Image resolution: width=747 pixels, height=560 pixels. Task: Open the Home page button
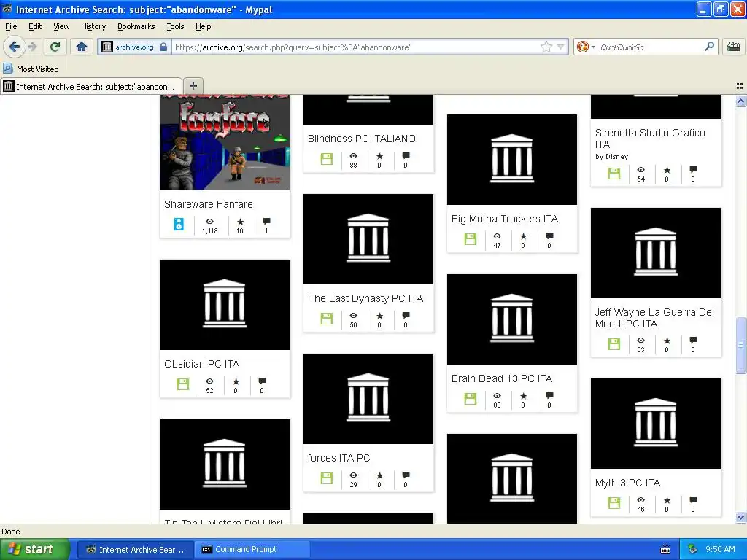click(82, 47)
